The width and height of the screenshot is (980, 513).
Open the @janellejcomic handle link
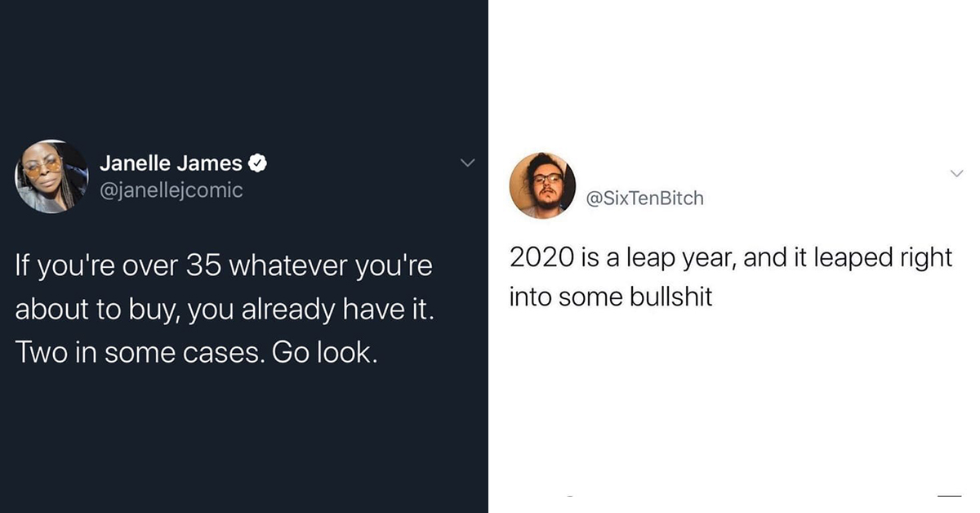(171, 190)
